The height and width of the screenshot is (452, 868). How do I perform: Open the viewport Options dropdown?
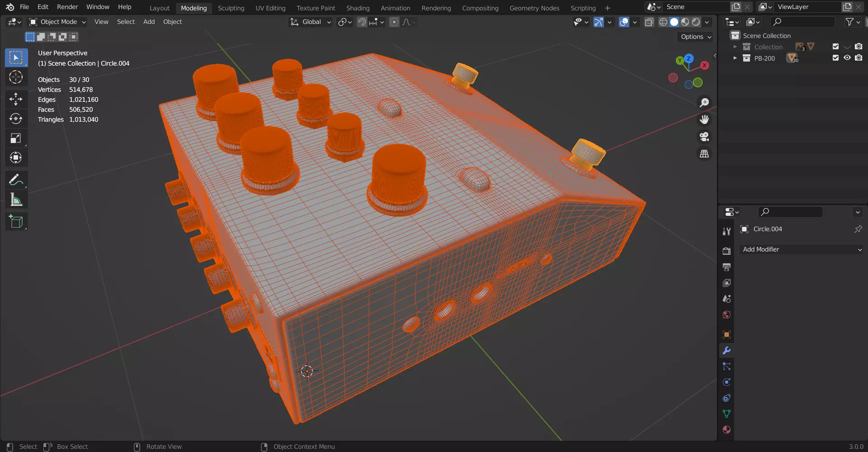click(696, 37)
